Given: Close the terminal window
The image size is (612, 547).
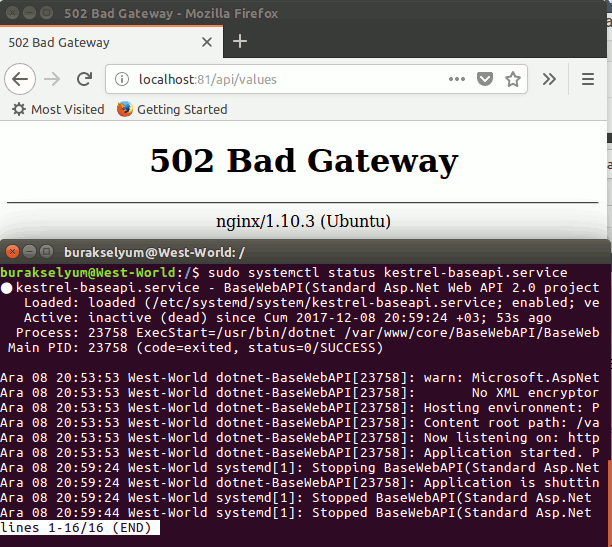Looking at the screenshot, I should coord(12,252).
